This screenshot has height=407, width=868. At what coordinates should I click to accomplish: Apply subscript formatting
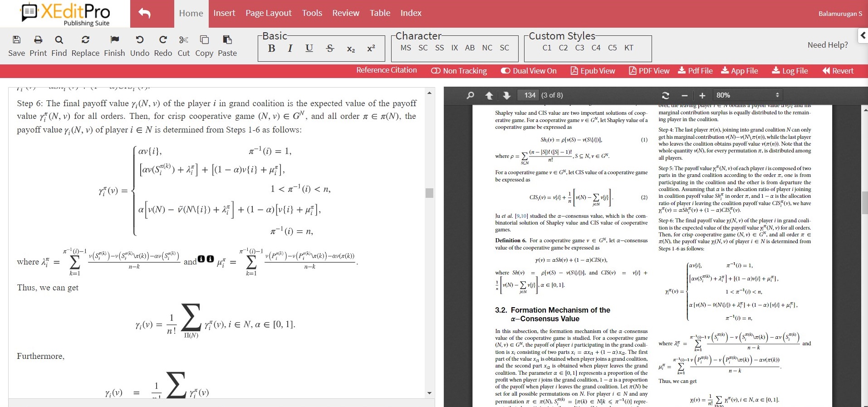pyautogui.click(x=351, y=49)
